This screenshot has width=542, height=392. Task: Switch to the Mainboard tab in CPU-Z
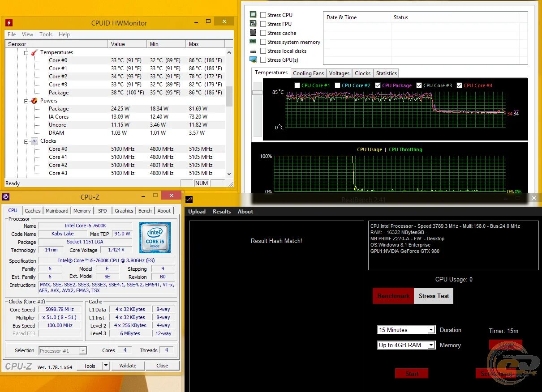[57, 211]
